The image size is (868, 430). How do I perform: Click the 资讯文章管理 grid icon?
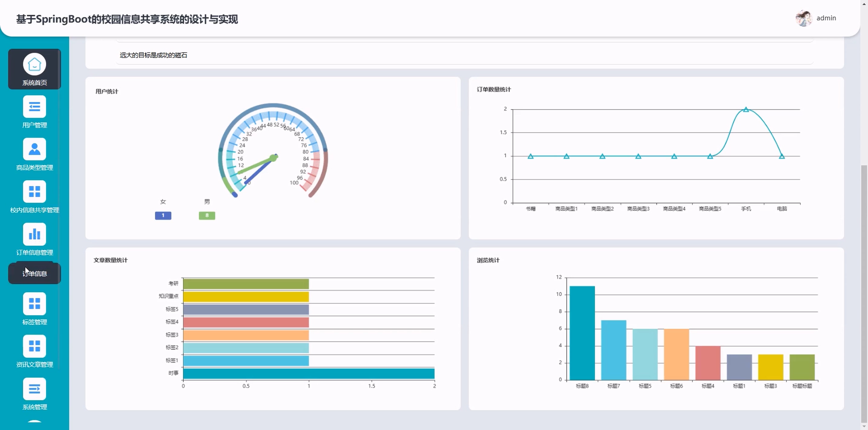point(35,346)
